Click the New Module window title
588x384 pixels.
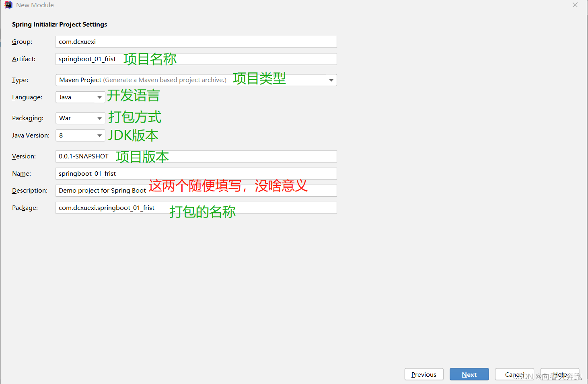35,5
